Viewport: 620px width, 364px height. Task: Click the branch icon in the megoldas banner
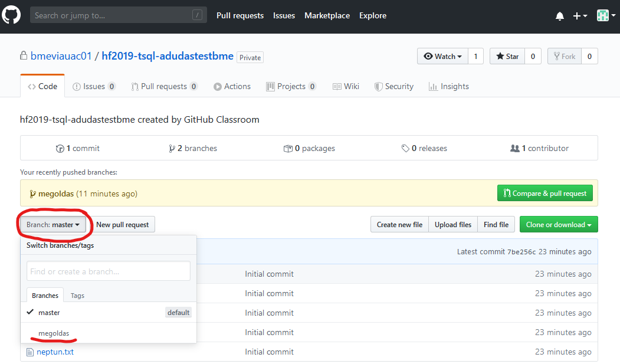pyautogui.click(x=32, y=193)
